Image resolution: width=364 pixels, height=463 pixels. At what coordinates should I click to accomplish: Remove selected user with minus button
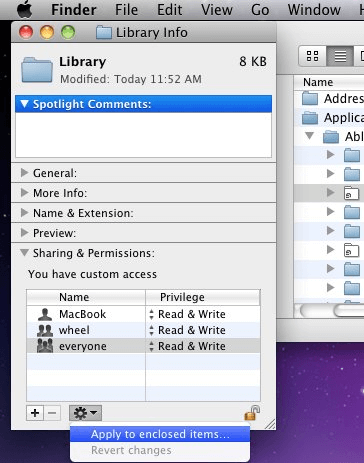[52, 413]
